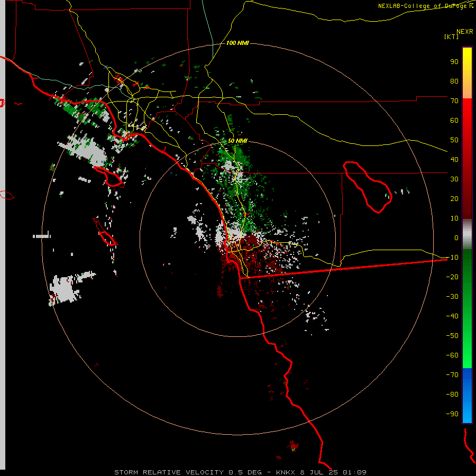Click the 60 tick label on velocity scale
Image resolution: width=476 pixels, height=476 pixels.
pos(454,120)
